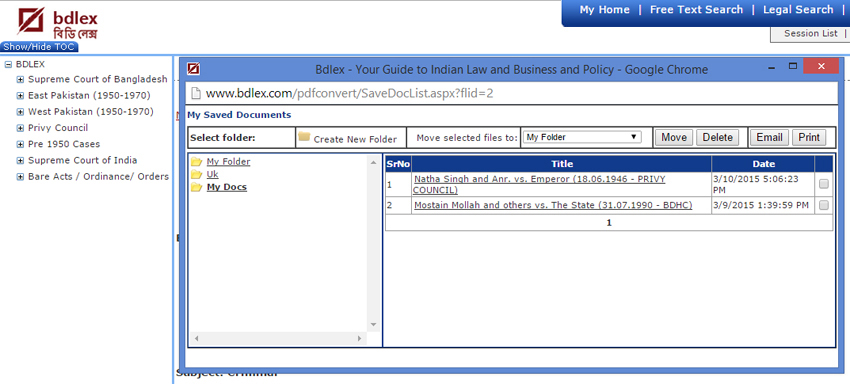
Task: Click the SrNo column header
Action: click(x=398, y=164)
